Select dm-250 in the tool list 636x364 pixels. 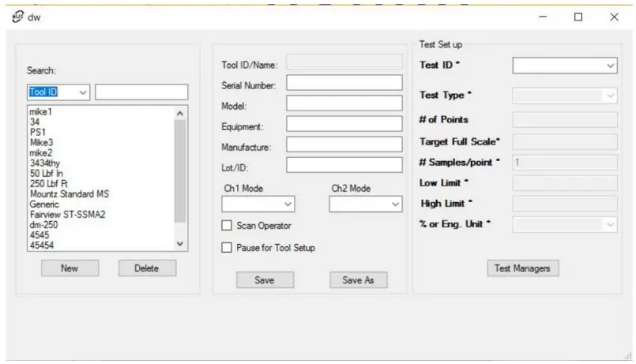(43, 224)
